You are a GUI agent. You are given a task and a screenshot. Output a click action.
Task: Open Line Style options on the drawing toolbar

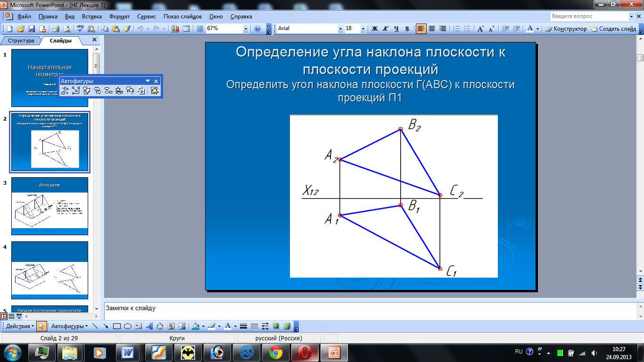coord(243,326)
